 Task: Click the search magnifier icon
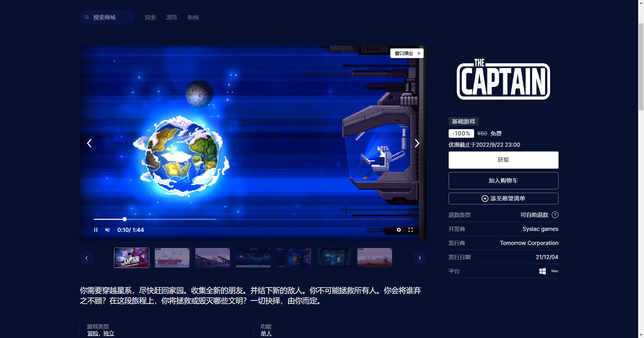pyautogui.click(x=87, y=17)
